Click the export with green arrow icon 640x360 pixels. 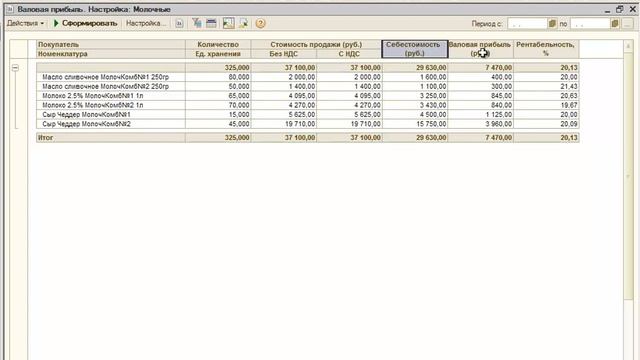[x=244, y=23]
